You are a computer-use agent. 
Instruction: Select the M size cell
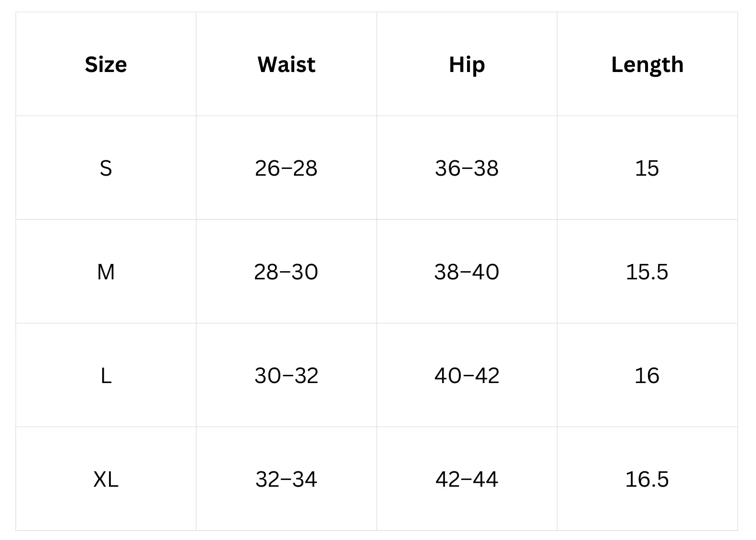tap(106, 272)
